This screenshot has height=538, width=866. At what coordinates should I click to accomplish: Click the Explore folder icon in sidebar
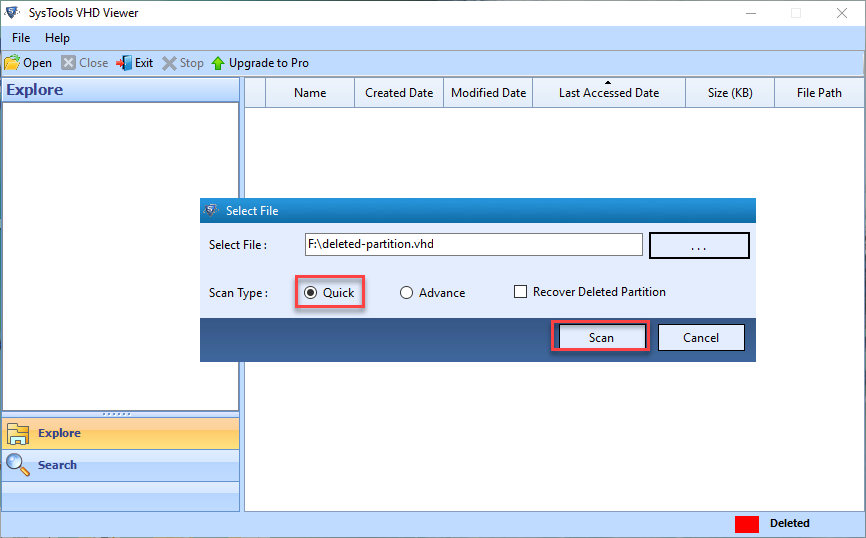click(x=18, y=434)
